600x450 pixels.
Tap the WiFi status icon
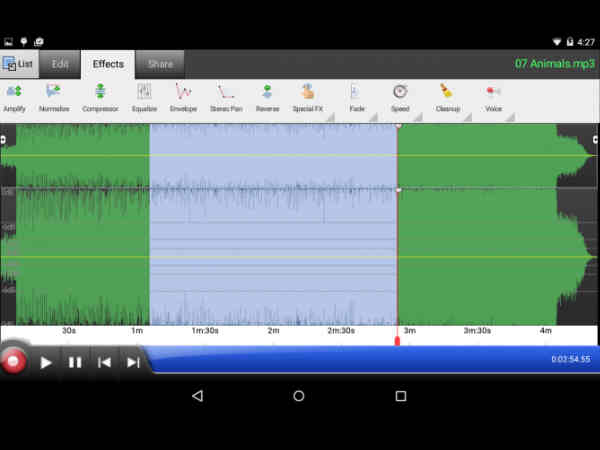[557, 42]
